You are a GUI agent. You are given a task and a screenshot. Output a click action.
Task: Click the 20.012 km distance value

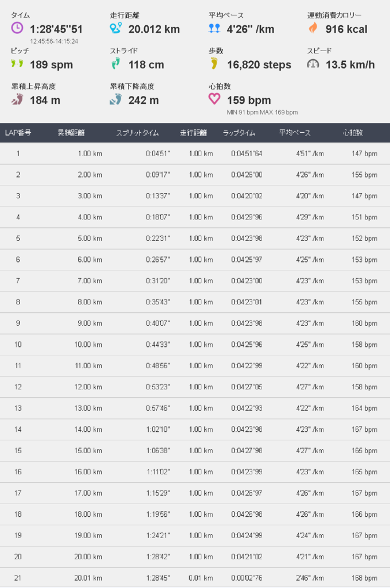154,29
